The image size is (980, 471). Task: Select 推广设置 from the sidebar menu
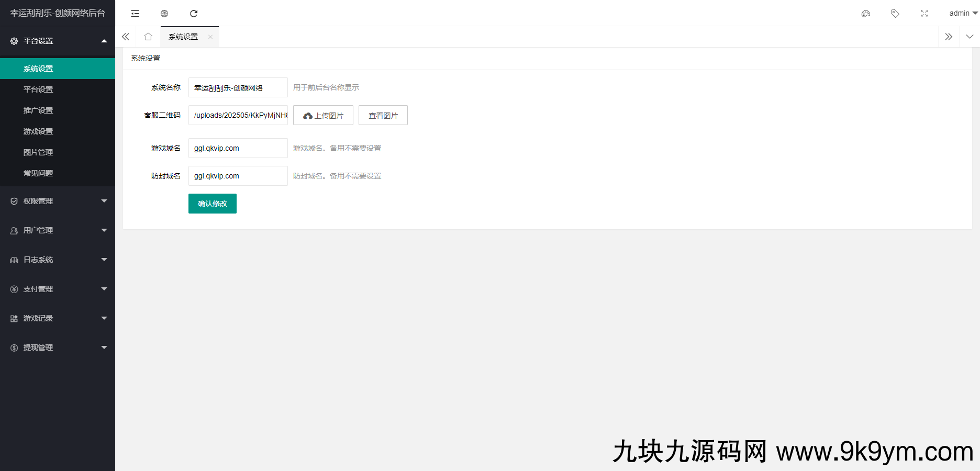coord(38,110)
